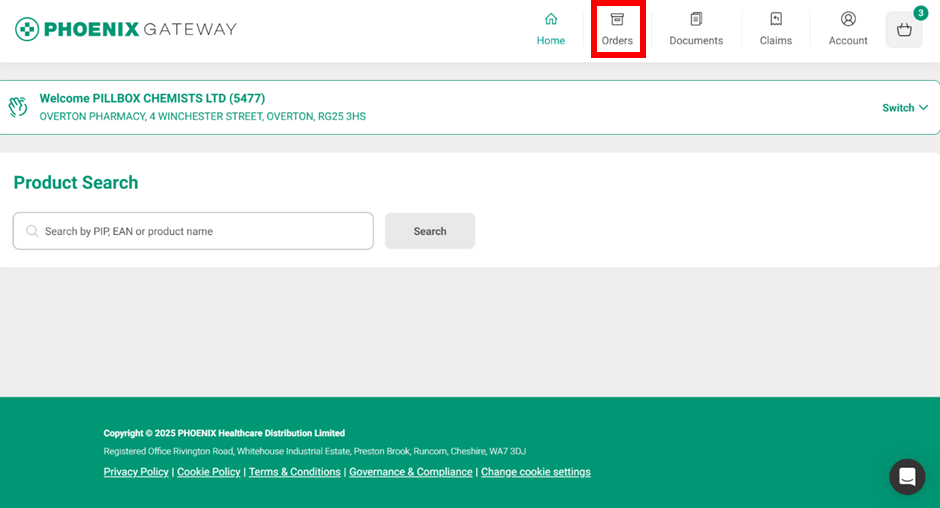Click the magnifier icon in search box
The width and height of the screenshot is (940, 508).
pos(32,231)
